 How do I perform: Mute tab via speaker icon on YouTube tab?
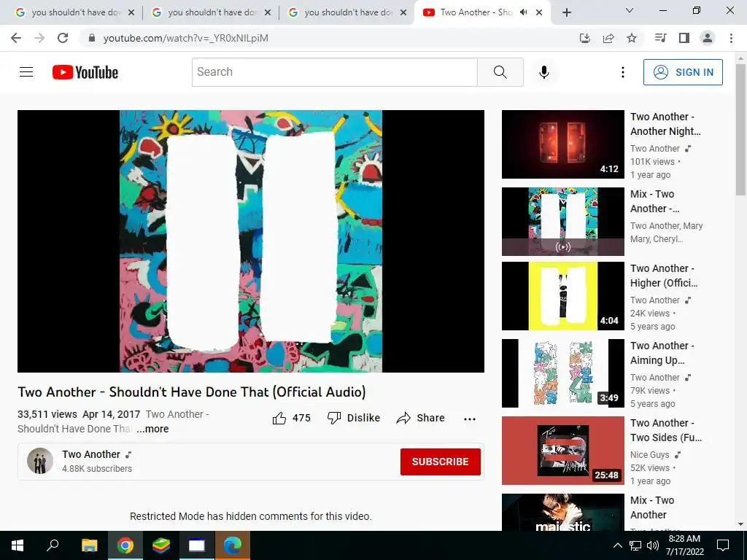524,12
